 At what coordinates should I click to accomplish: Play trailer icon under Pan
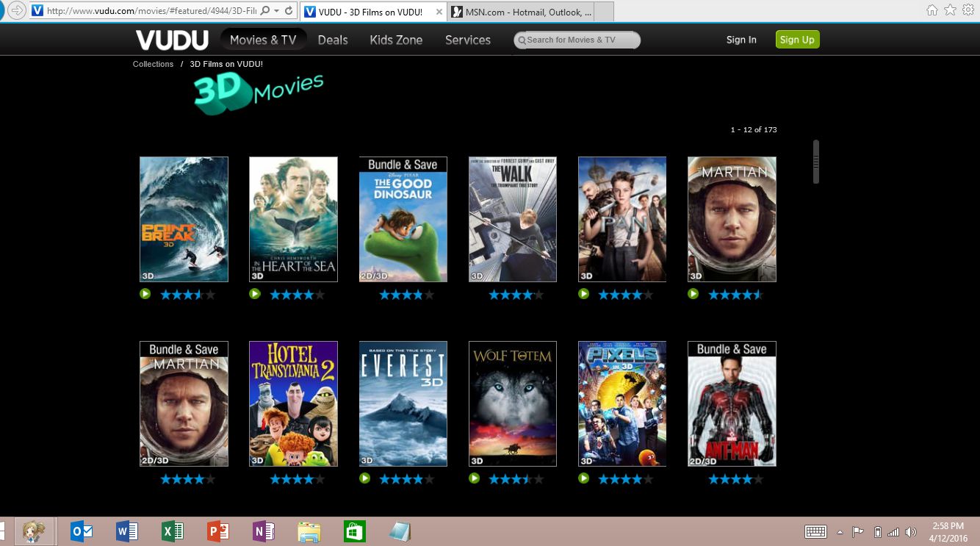pos(584,294)
